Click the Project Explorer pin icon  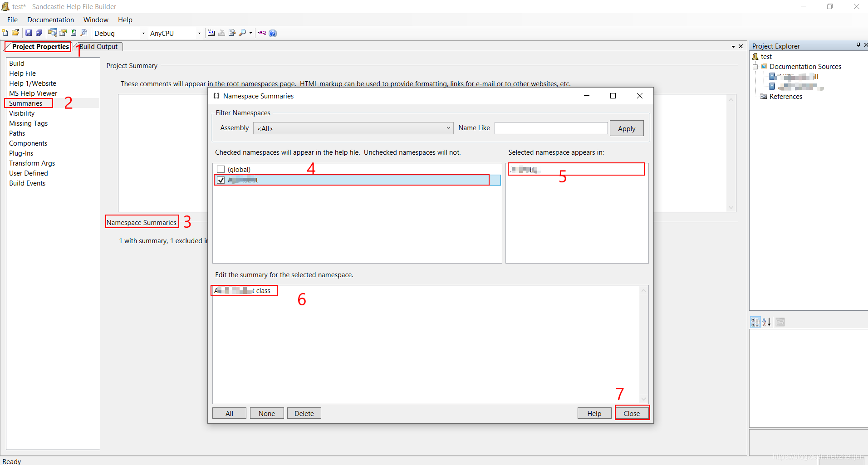pyautogui.click(x=858, y=45)
